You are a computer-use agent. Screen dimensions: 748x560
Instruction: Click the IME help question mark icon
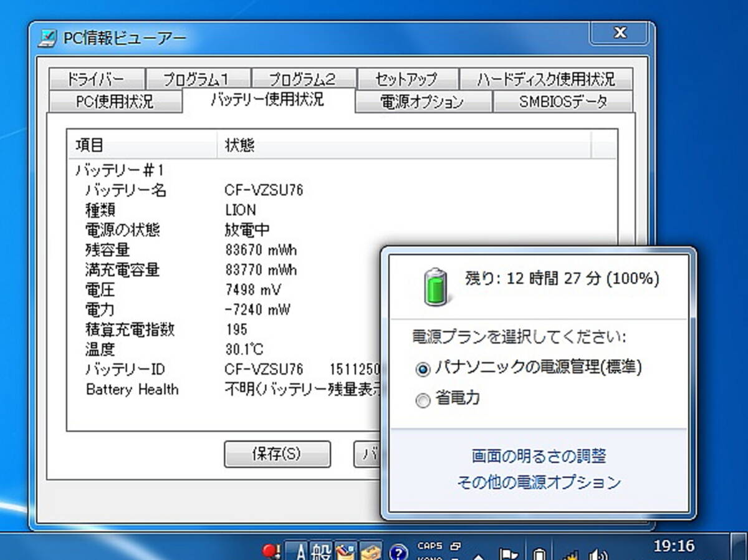[398, 552]
